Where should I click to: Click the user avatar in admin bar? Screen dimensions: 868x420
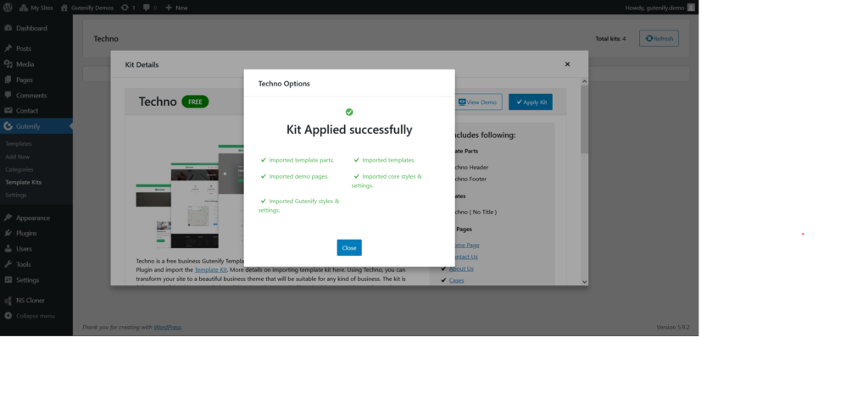click(691, 8)
